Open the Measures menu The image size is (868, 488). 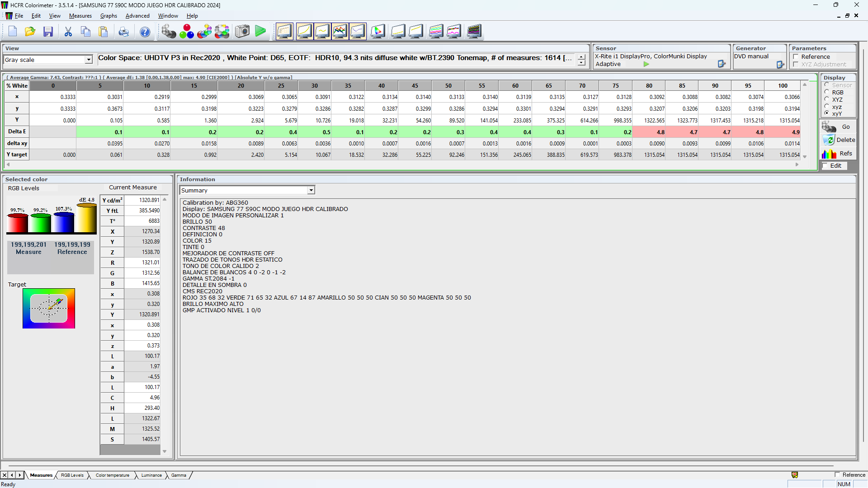click(x=80, y=16)
